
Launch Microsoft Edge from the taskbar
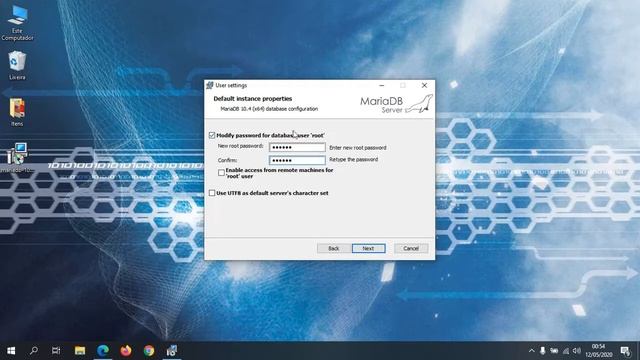click(103, 351)
